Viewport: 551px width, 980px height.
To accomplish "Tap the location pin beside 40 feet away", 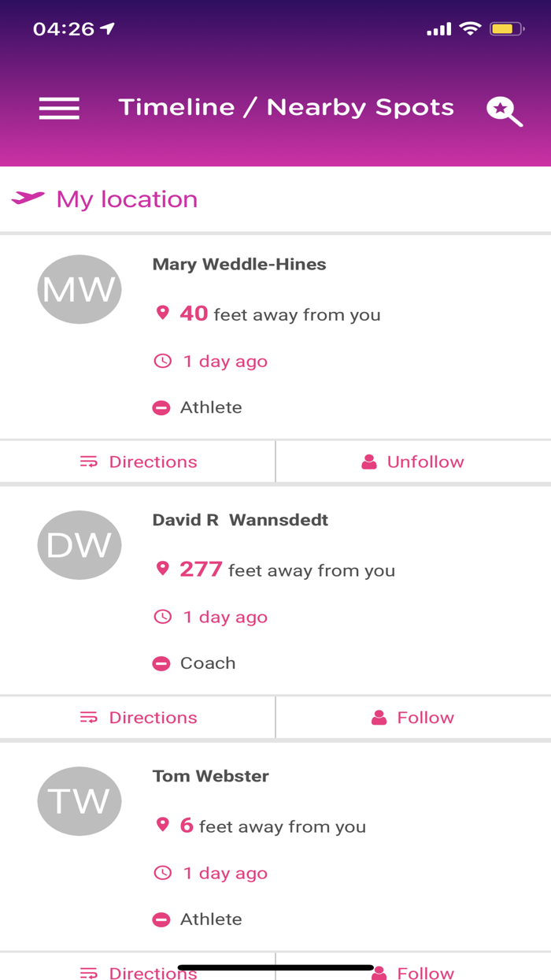I will (x=162, y=313).
